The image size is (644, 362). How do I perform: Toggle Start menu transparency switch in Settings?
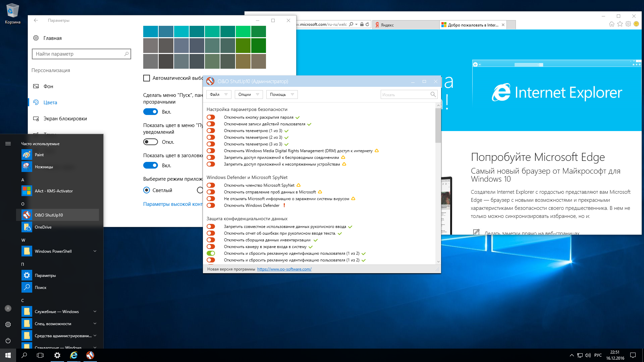(x=151, y=112)
